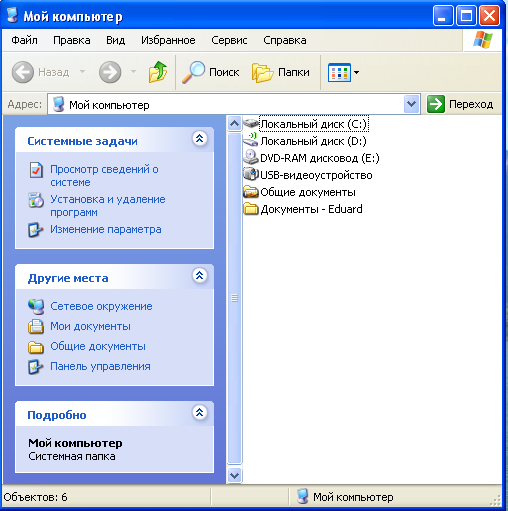The width and height of the screenshot is (508, 511).
Task: Go to Сетевое окружение
Action: click(101, 306)
